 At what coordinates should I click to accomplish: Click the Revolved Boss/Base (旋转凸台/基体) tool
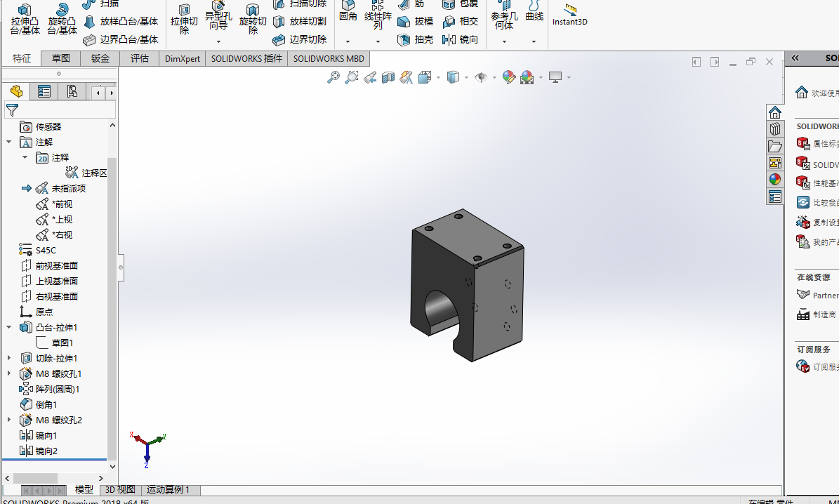[62, 19]
